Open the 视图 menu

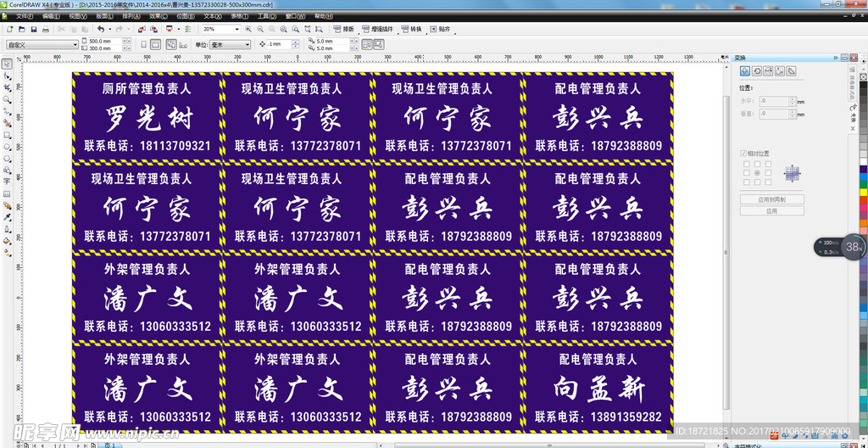pyautogui.click(x=78, y=17)
